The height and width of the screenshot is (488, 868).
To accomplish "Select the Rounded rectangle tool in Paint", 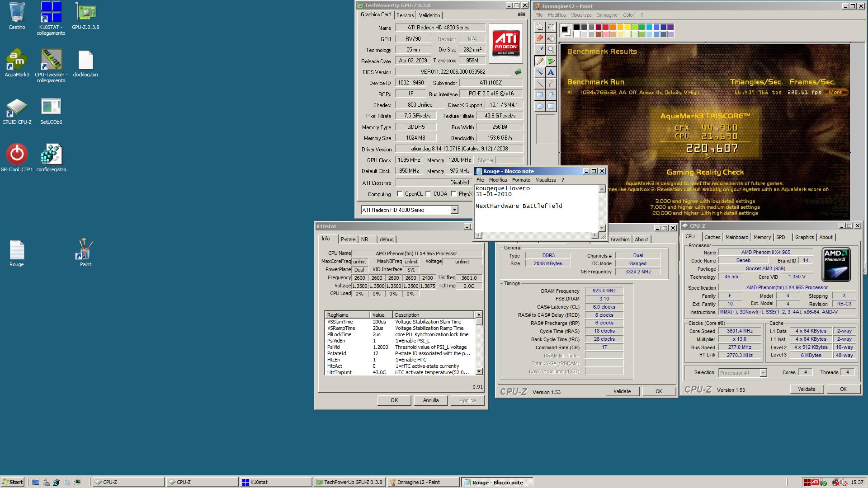I will [x=551, y=106].
